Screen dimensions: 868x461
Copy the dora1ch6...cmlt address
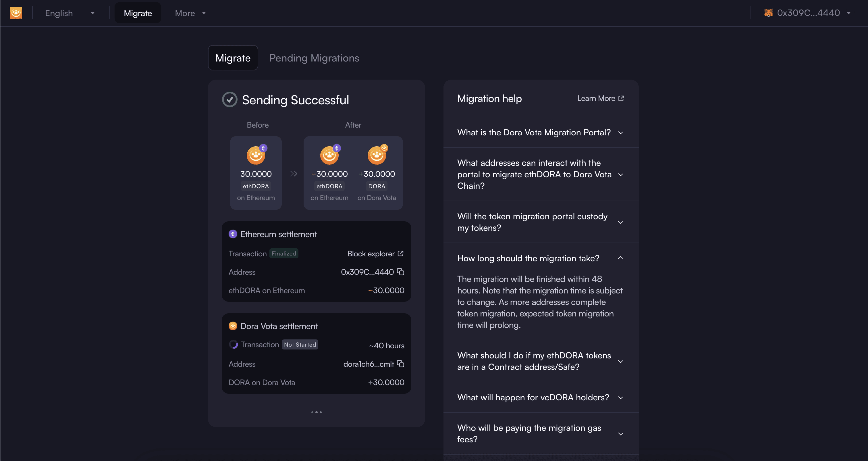[x=400, y=364]
